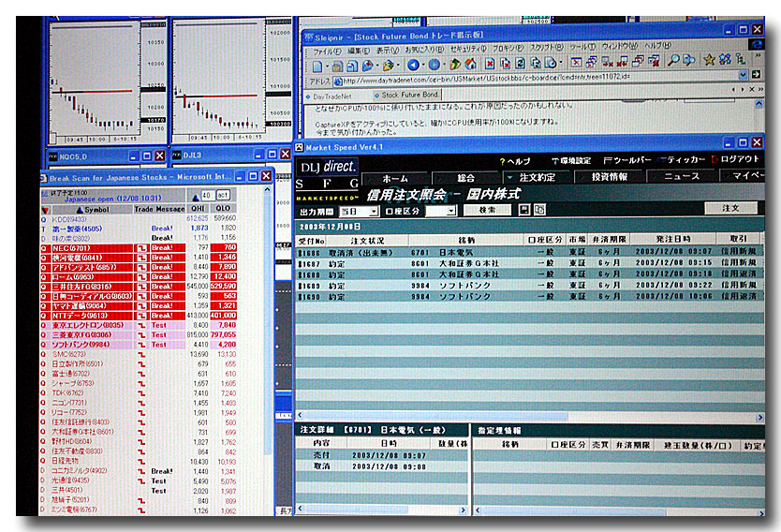
Task: Click the chart icon in the 三井住友FG(8316) row
Action: click(141, 287)
